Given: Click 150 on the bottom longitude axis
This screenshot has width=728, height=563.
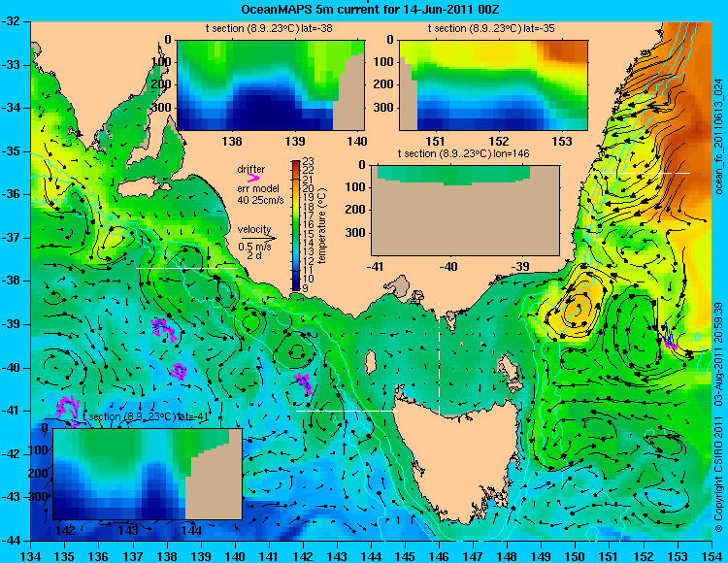Looking at the screenshot, I should pyautogui.click(x=576, y=556).
